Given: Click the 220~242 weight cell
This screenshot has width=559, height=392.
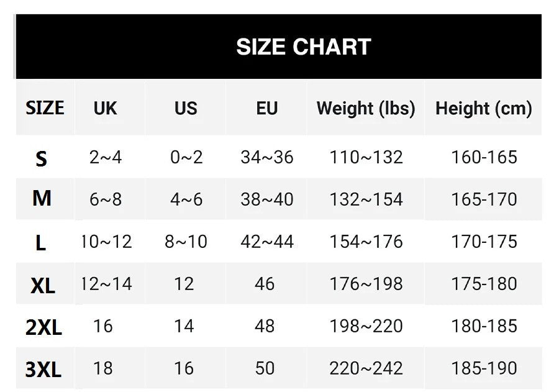Looking at the screenshot, I should click(x=366, y=368).
